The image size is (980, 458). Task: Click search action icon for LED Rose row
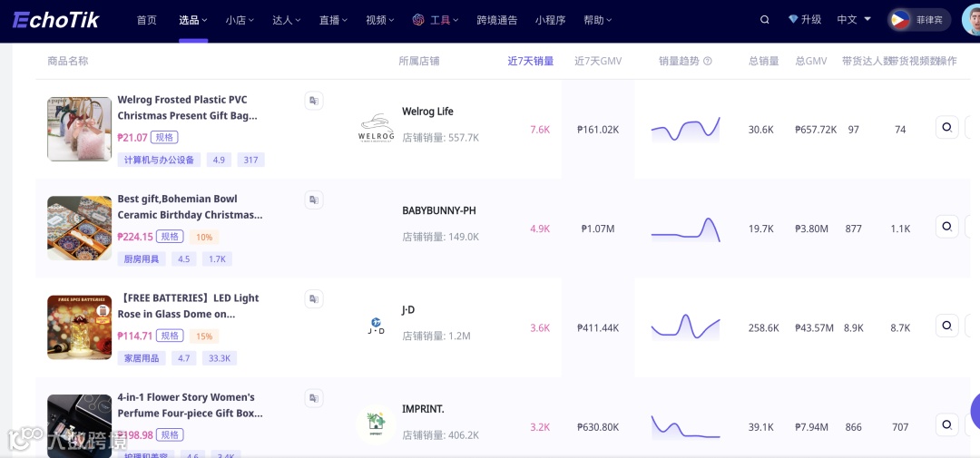[x=946, y=326]
